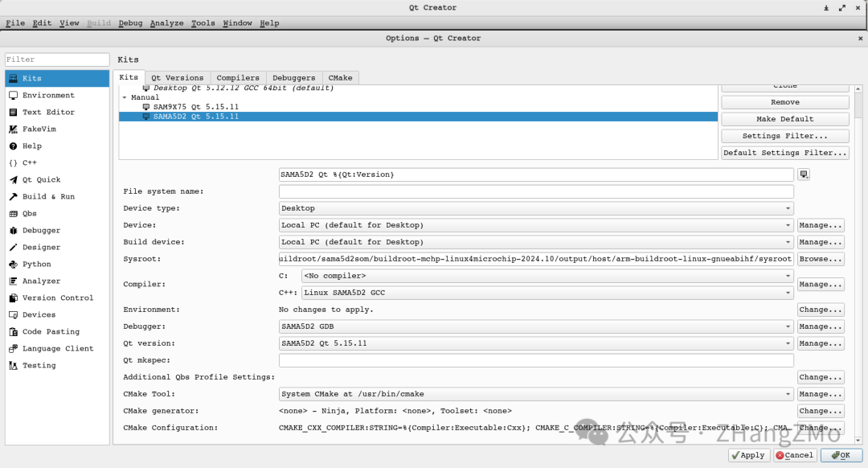Open the Debugger bug icon
Viewport: 868px width, 468px height.
(x=14, y=231)
